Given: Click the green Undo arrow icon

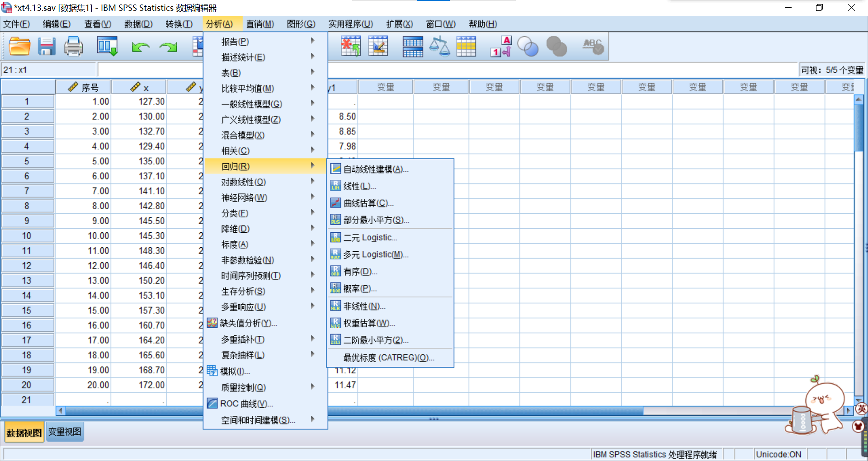Looking at the screenshot, I should (x=141, y=47).
